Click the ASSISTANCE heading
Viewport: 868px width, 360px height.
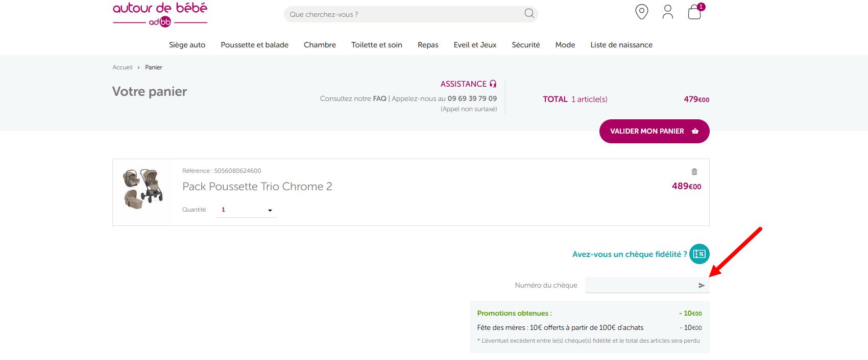[464, 84]
